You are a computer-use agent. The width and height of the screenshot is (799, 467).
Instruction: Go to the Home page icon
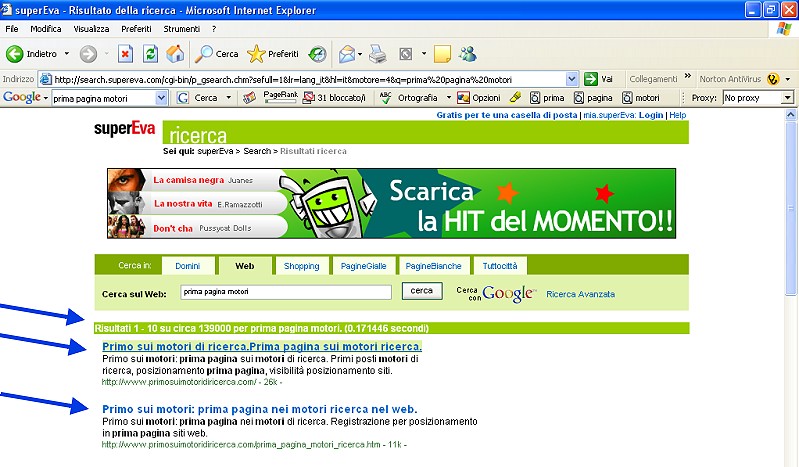(x=175, y=53)
